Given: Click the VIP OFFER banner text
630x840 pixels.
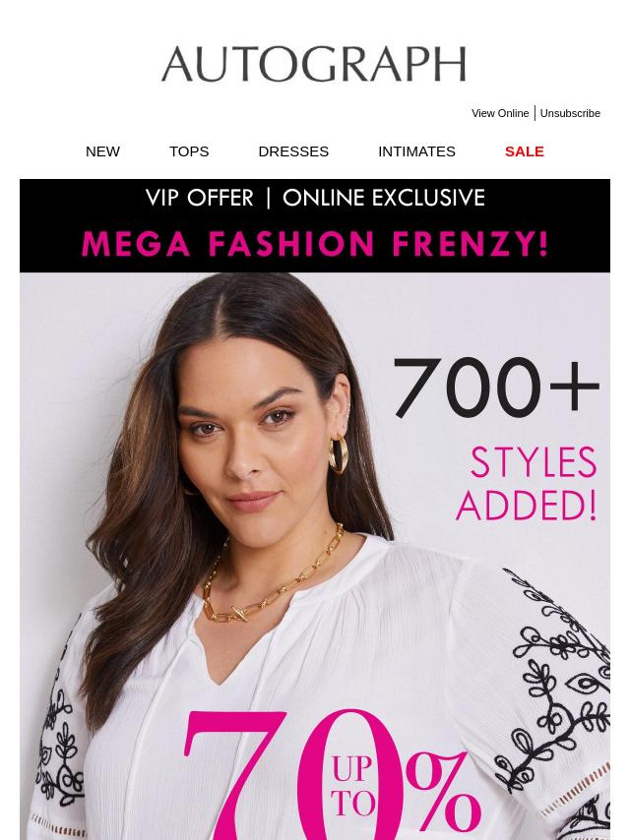Looking at the screenshot, I should pos(200,198).
